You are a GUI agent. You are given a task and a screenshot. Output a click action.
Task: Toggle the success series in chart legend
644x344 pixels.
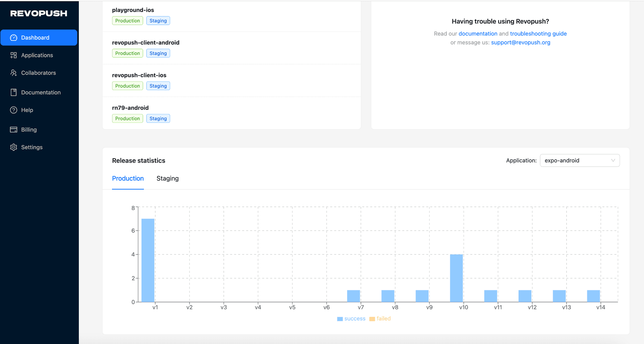[x=351, y=319]
